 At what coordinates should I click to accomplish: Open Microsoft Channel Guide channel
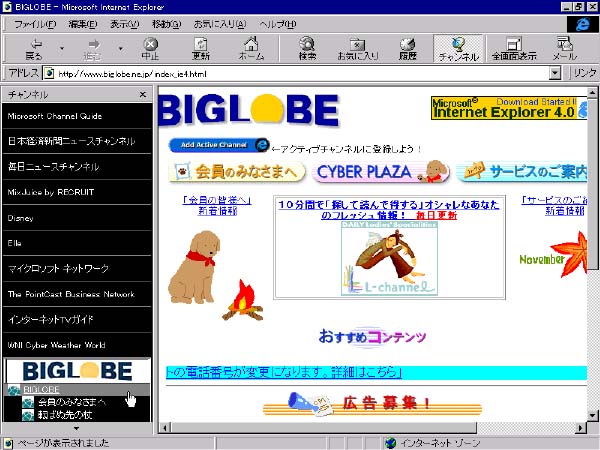point(77,116)
